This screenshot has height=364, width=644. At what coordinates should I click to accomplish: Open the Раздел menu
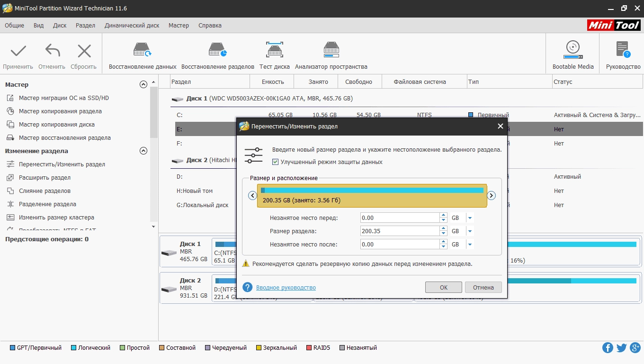coord(85,26)
